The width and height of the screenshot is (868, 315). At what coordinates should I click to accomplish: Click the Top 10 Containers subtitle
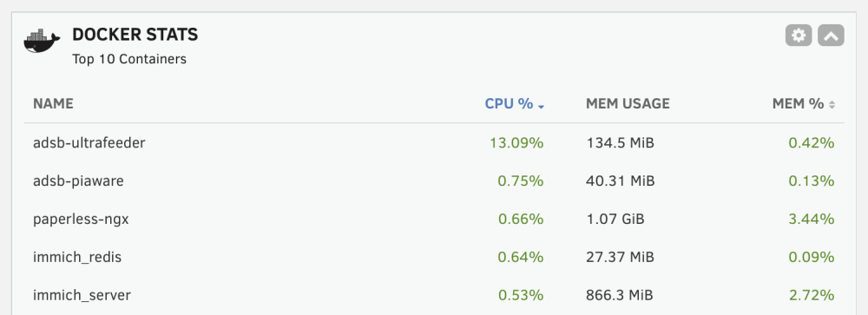point(129,59)
